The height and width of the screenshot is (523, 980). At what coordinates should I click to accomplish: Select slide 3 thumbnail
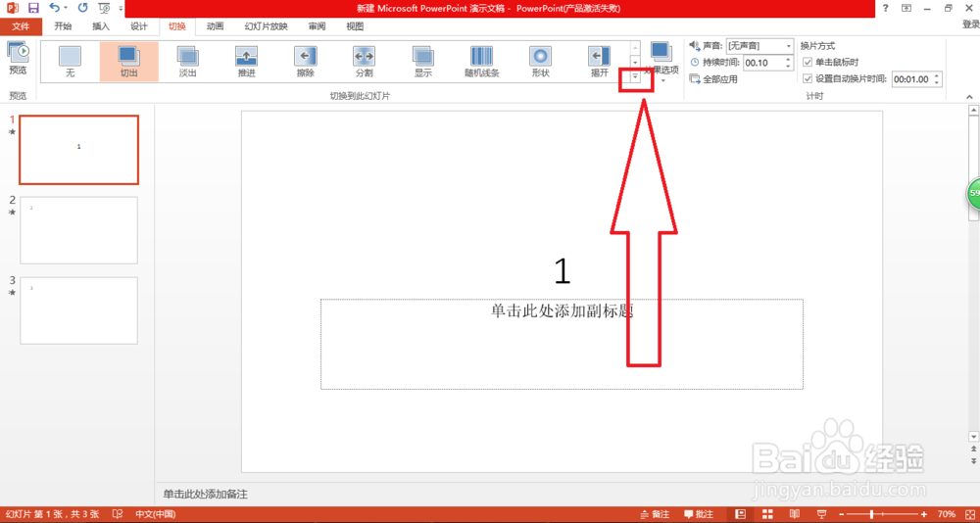coord(78,310)
